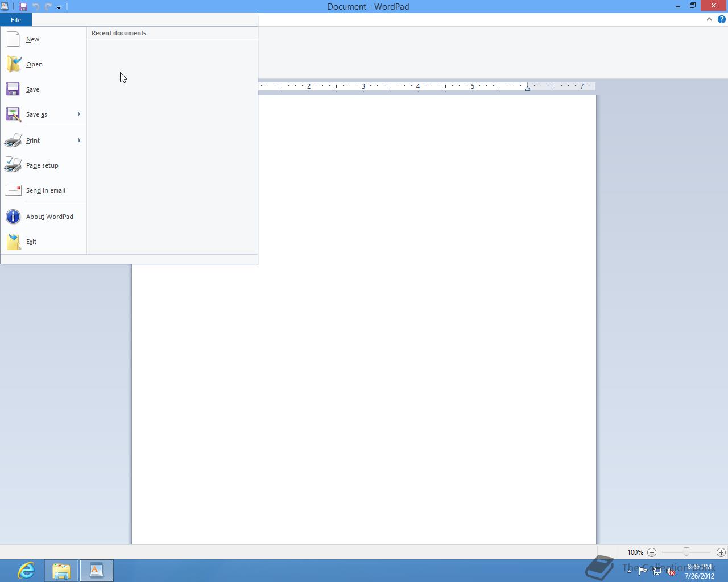Choose Save in the File menu
The width and height of the screenshot is (728, 582).
(43, 89)
